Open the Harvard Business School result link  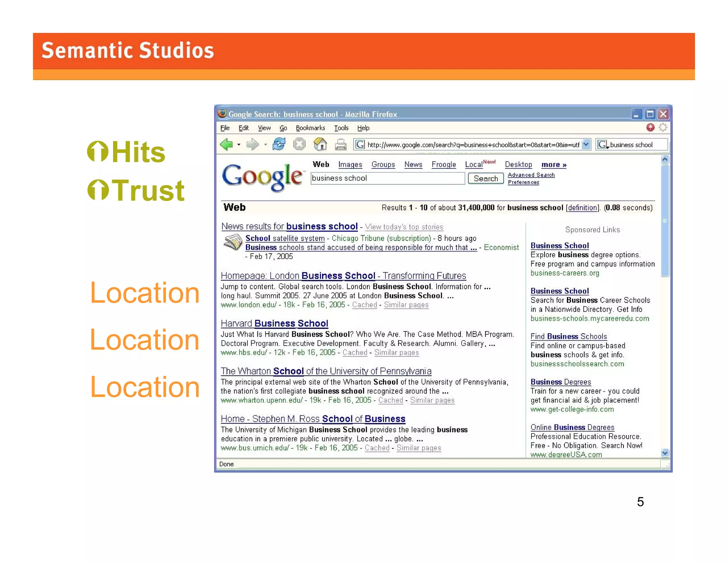click(x=274, y=323)
